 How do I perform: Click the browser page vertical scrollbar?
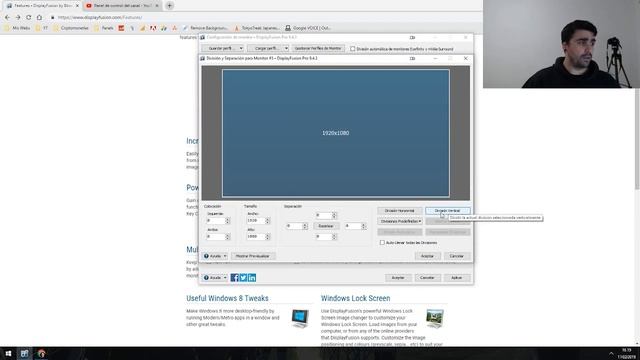(637, 139)
